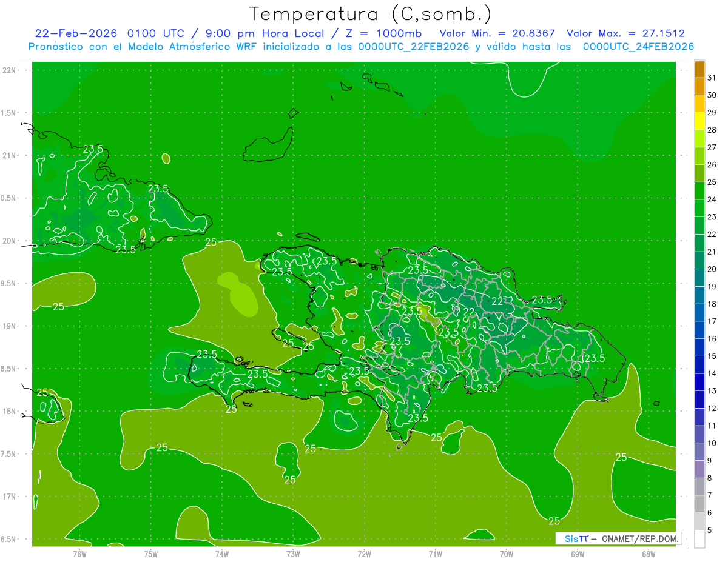Image resolution: width=728 pixels, height=562 pixels.
Task: Click the title "Temperatura (C,somb.)"
Action: pyautogui.click(x=371, y=14)
